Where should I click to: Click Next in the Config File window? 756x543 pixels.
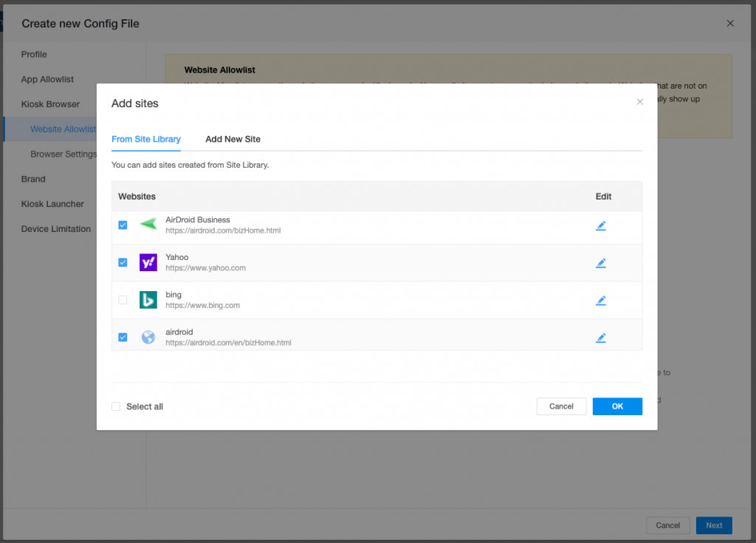714,525
